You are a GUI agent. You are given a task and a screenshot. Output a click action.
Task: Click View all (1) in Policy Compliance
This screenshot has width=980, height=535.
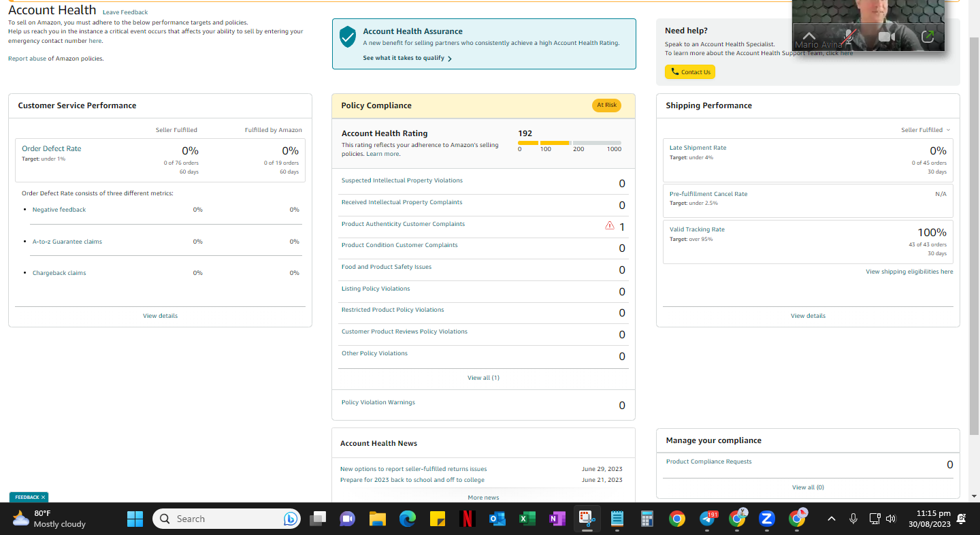point(483,378)
